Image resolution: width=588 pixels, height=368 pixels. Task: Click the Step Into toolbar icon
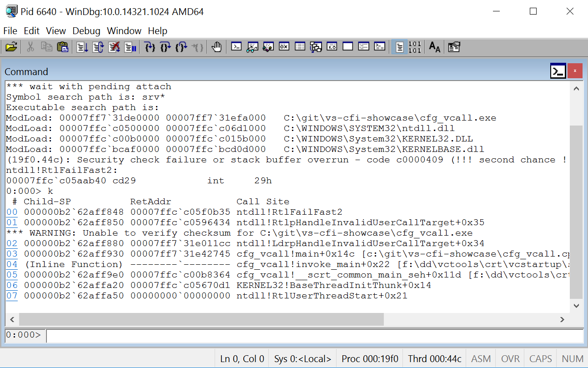150,47
